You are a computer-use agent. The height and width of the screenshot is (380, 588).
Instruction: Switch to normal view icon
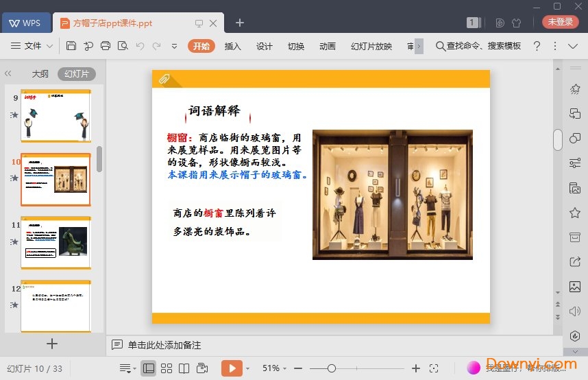pos(149,368)
